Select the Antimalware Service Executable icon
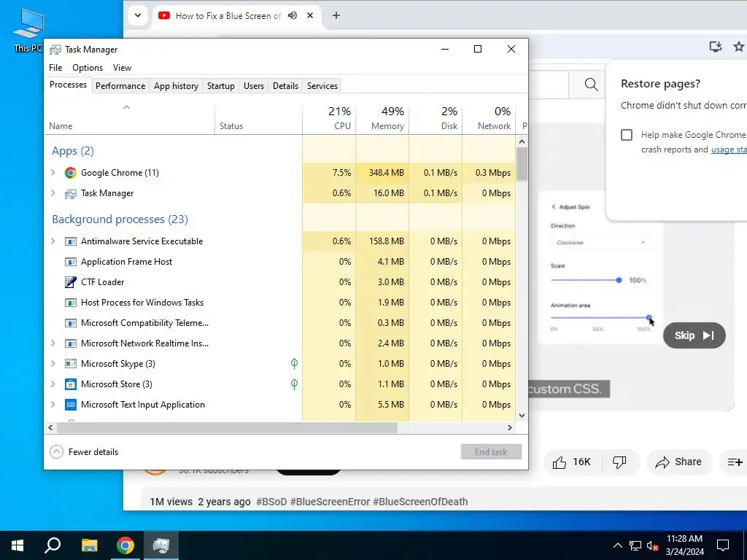 [71, 241]
